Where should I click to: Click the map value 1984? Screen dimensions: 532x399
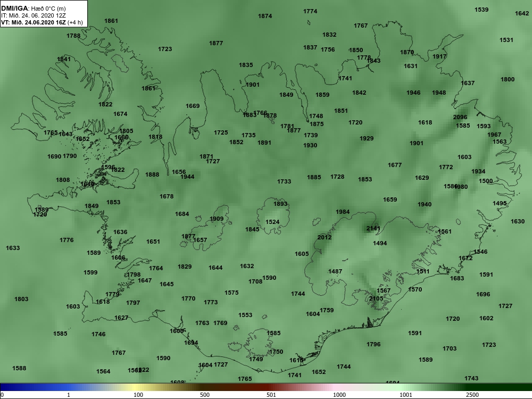point(343,212)
